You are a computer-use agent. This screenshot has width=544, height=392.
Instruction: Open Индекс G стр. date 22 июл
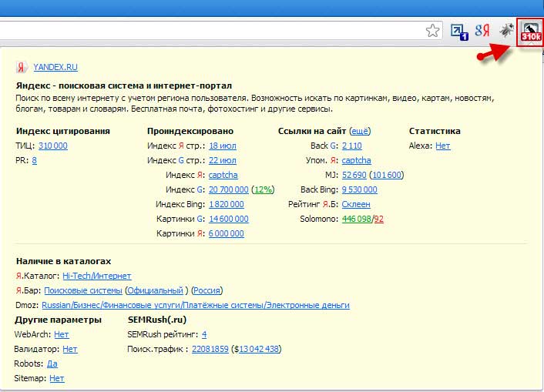(223, 160)
